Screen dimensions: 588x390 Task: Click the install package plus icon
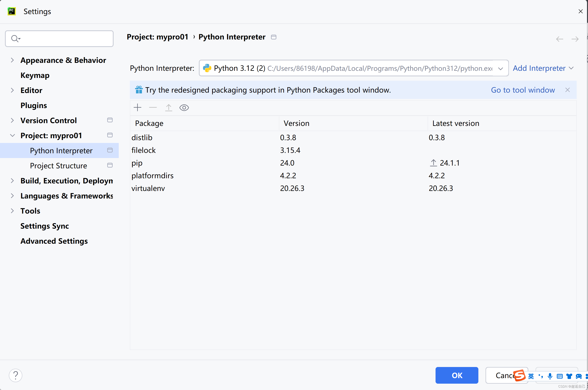pos(138,108)
